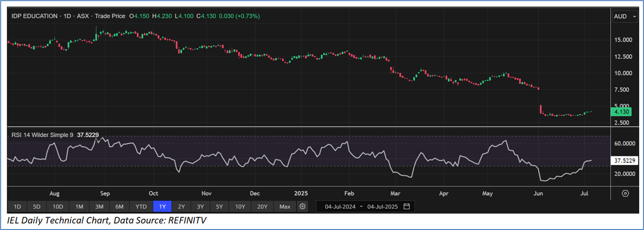Select the 20Y time range
This screenshot has width=644, height=230.
click(262, 207)
